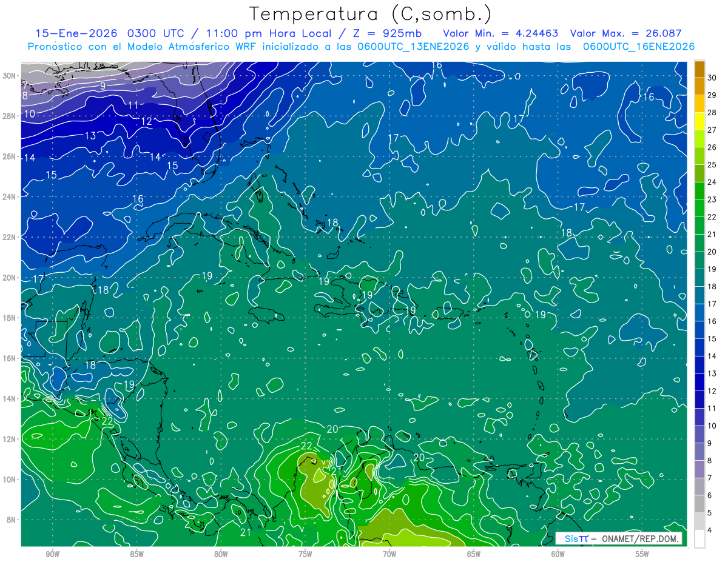Click the "Valor Min. = 4.24463" text

pyautogui.click(x=501, y=33)
